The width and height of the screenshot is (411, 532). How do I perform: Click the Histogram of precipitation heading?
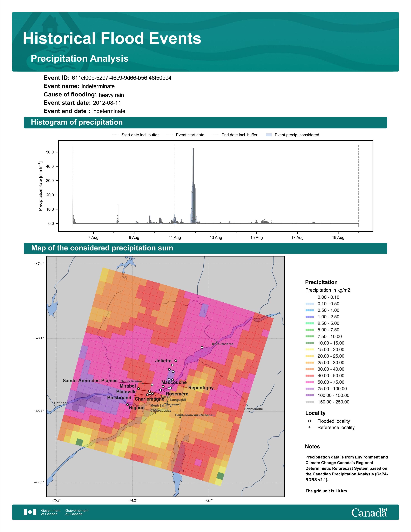pyautogui.click(x=77, y=122)
